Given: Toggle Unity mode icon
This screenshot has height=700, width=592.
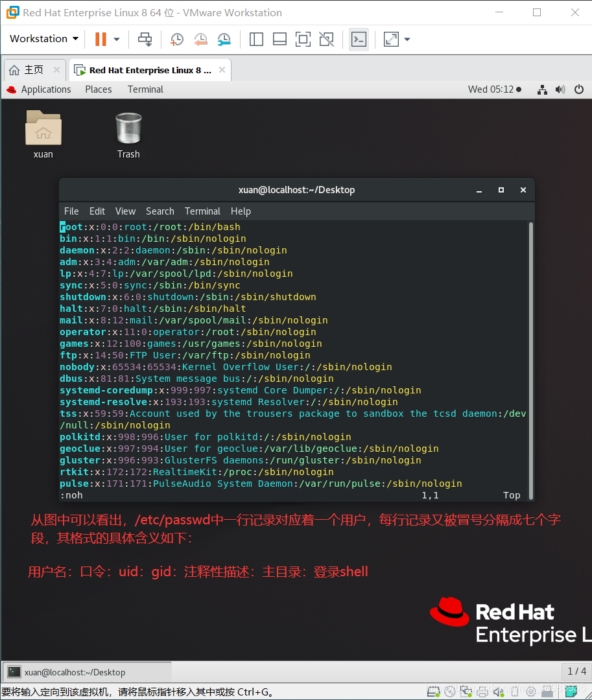Looking at the screenshot, I should (x=327, y=40).
